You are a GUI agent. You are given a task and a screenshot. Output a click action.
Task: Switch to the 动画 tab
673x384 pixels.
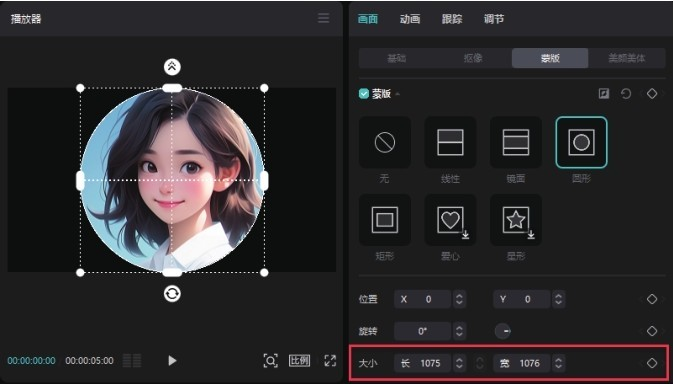click(x=410, y=19)
